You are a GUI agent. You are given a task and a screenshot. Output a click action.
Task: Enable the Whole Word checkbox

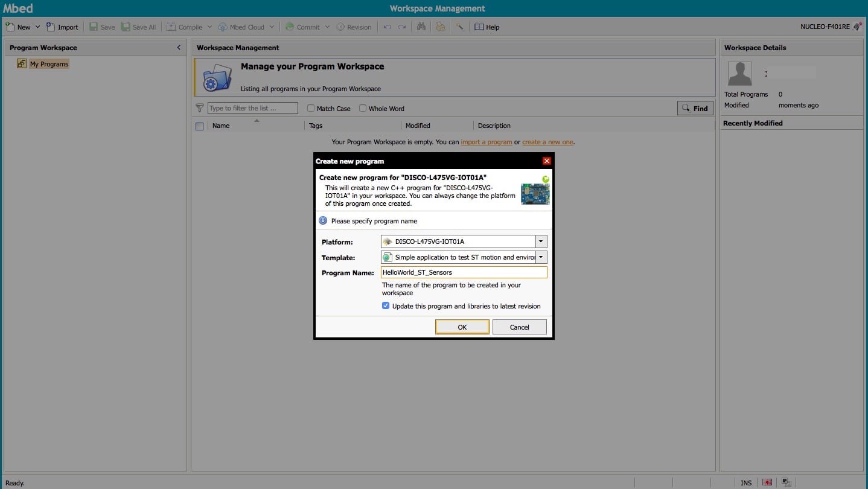click(363, 109)
